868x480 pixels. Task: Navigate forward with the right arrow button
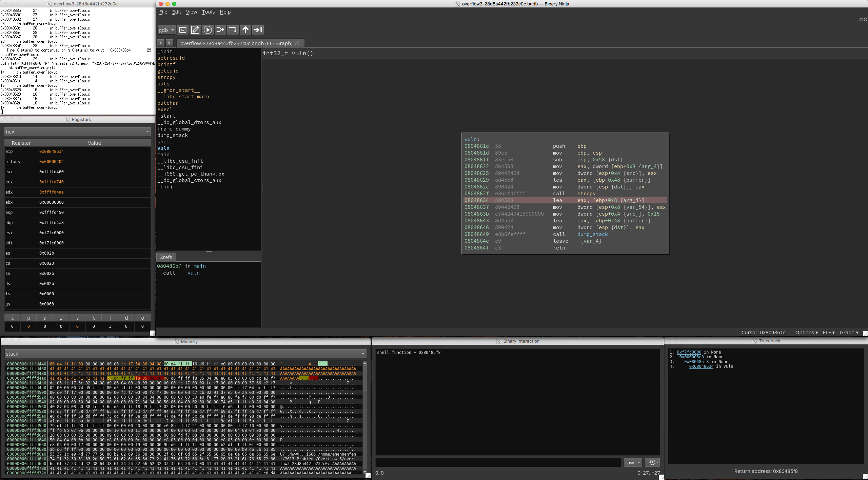point(170,43)
